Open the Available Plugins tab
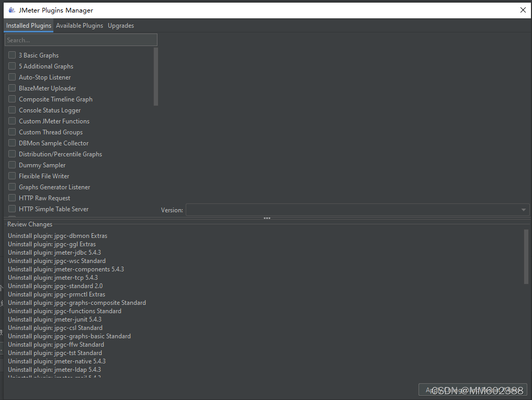 pyautogui.click(x=80, y=26)
